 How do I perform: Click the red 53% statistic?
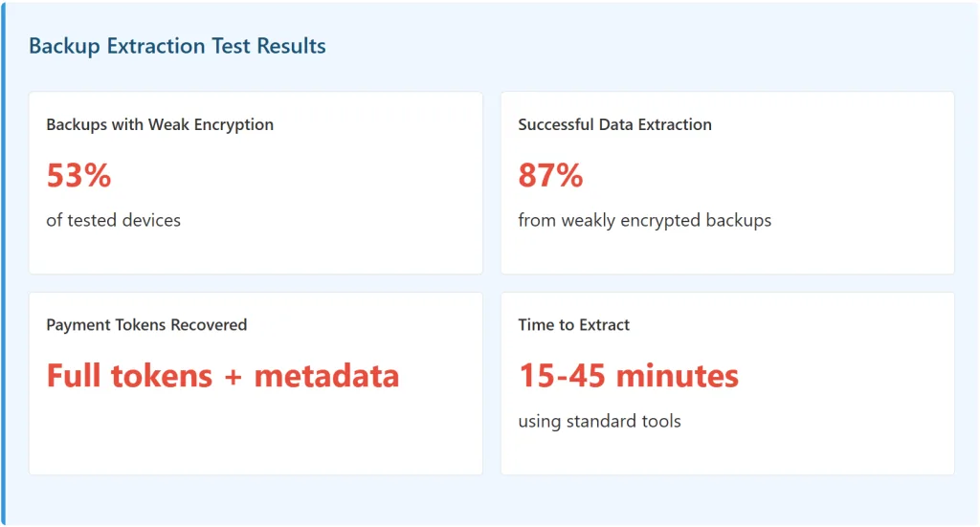(x=78, y=176)
